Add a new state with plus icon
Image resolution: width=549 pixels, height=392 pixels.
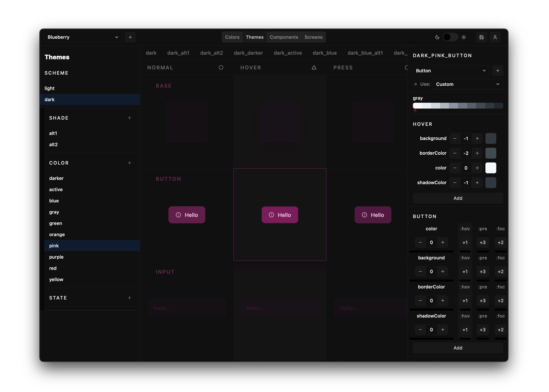[x=129, y=298]
